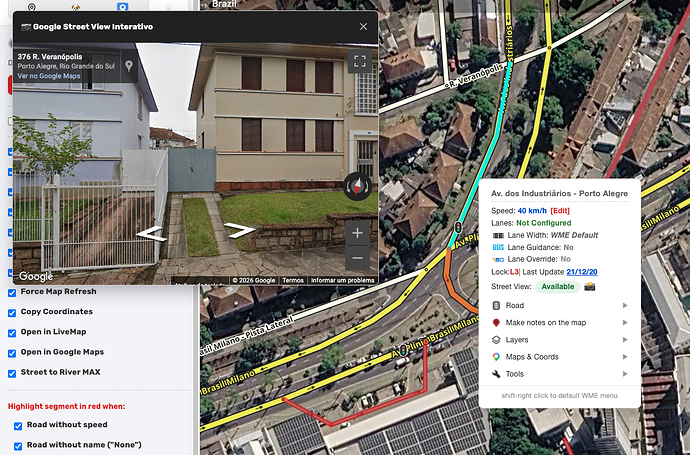Expand arrow beside Layers entry
Image resolution: width=690 pixels, height=455 pixels.
click(x=625, y=340)
